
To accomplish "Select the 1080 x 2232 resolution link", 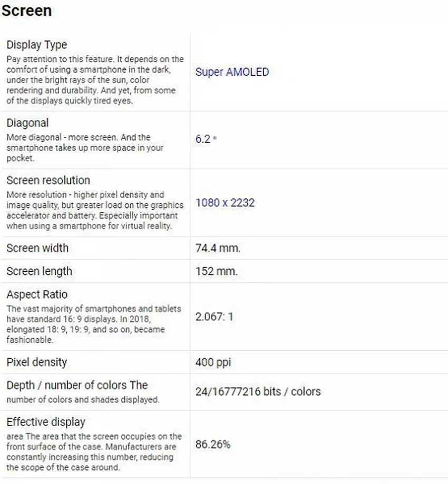I will 225,203.
